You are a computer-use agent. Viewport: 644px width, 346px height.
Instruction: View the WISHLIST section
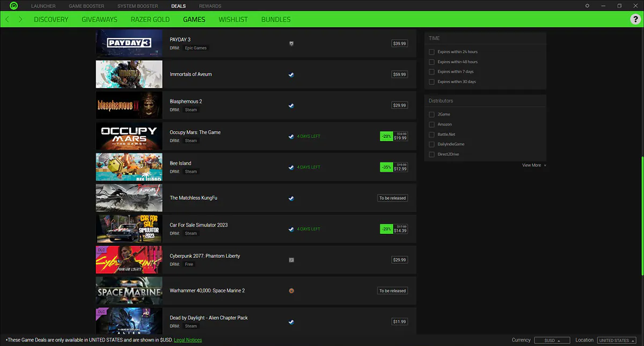pos(233,19)
